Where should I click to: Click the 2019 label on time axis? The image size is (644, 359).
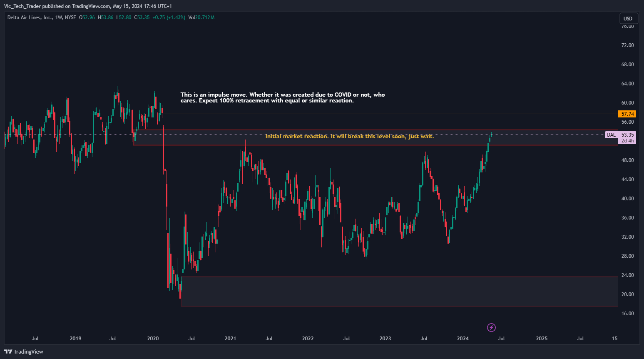pyautogui.click(x=75, y=339)
